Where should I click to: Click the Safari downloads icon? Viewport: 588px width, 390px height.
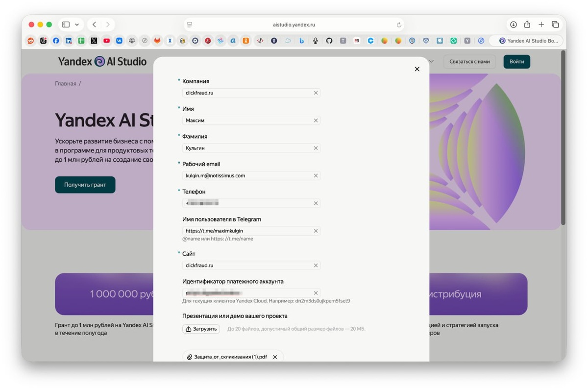pos(513,24)
